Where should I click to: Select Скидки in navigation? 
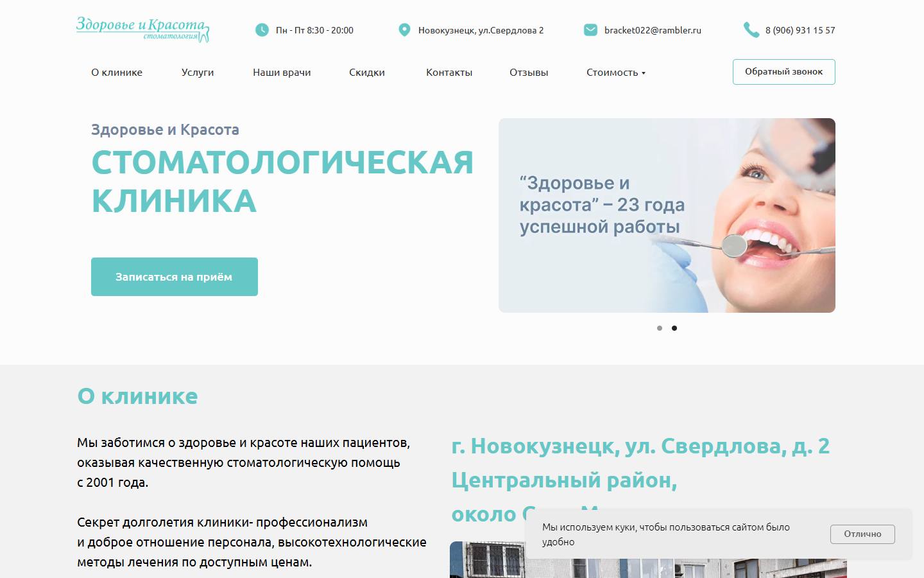[x=367, y=73]
